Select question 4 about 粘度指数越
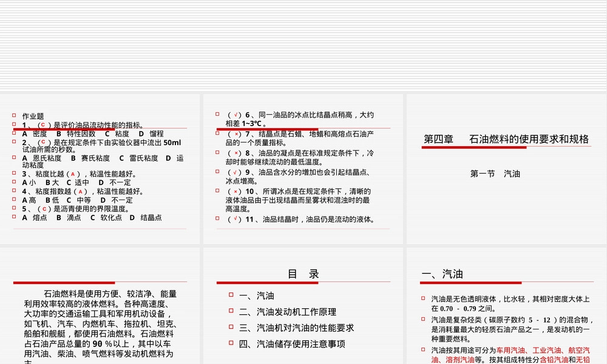The height and width of the screenshot is (364, 607). (x=83, y=192)
